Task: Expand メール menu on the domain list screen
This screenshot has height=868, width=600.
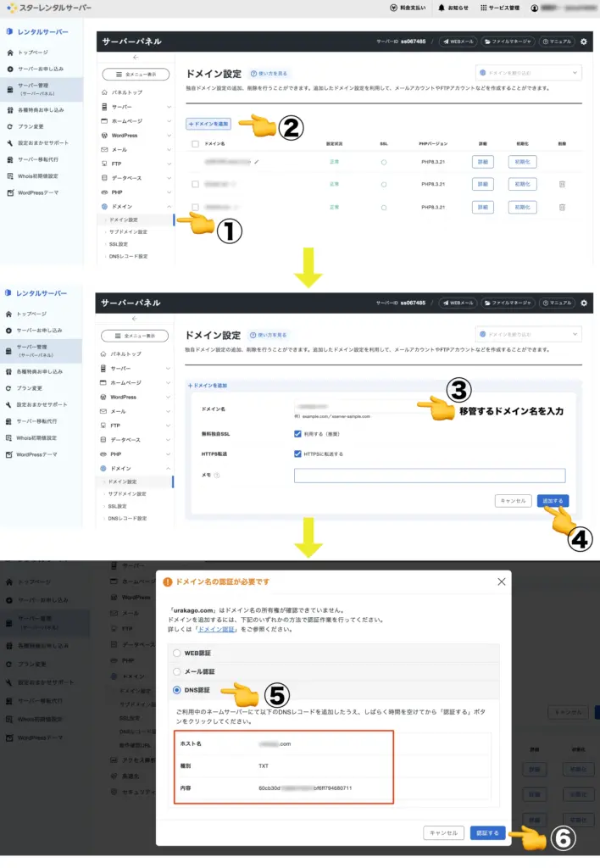Action: tap(136, 150)
